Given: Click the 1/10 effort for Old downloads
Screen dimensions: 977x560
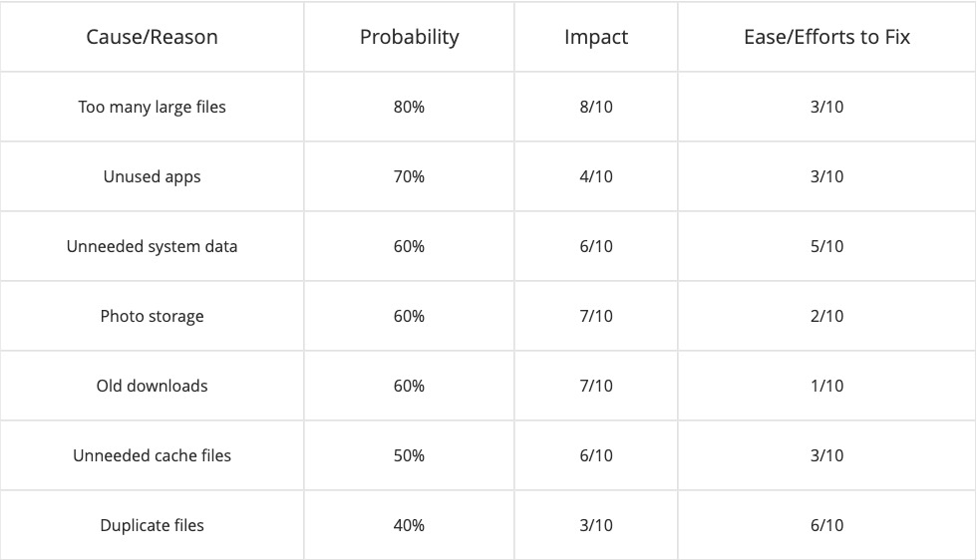Looking at the screenshot, I should click(x=826, y=386).
